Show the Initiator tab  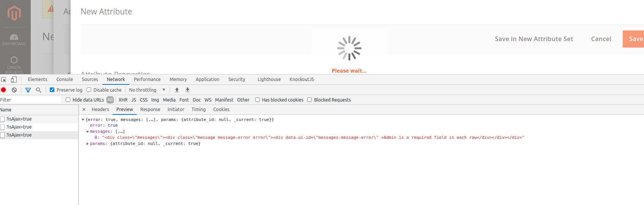pos(176,110)
